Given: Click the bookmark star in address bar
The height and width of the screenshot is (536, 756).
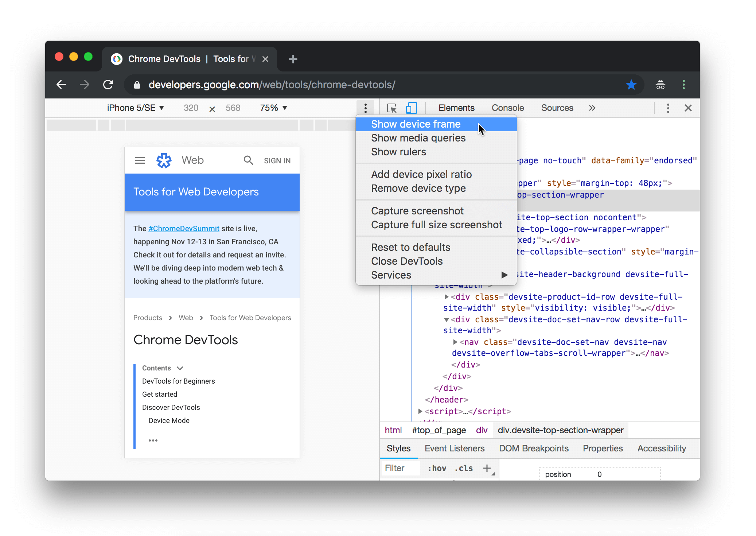Looking at the screenshot, I should [x=631, y=85].
